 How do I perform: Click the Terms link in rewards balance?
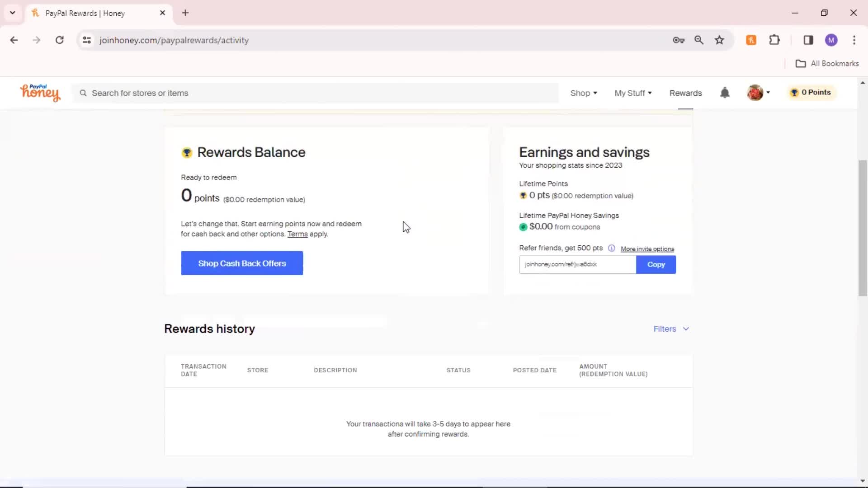(x=297, y=234)
